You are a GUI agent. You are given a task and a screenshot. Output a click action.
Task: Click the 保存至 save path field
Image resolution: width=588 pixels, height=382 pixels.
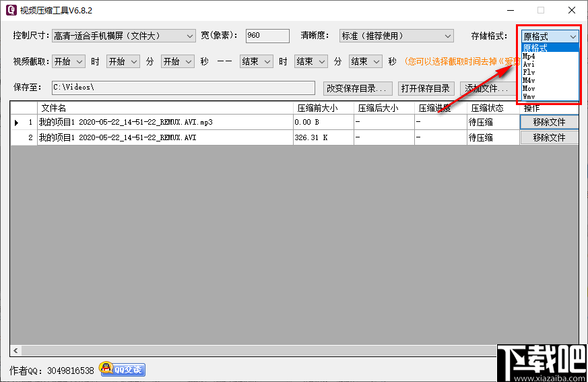(183, 88)
